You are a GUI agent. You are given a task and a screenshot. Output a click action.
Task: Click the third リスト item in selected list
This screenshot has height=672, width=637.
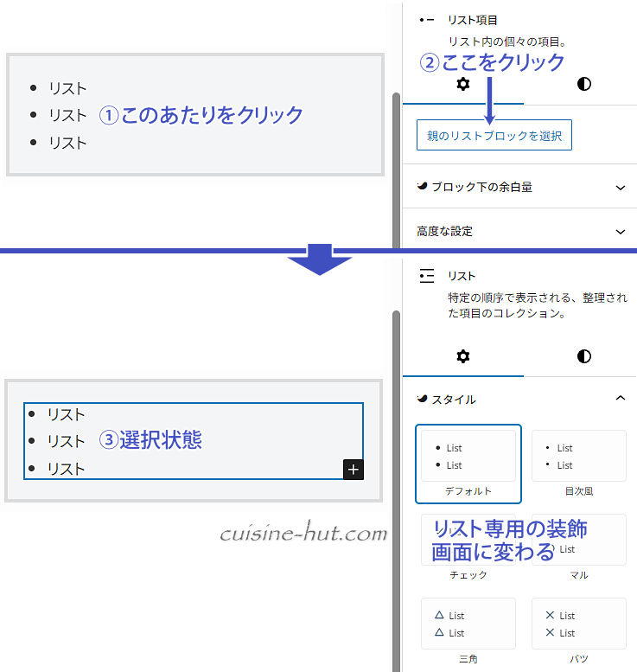[x=66, y=469]
